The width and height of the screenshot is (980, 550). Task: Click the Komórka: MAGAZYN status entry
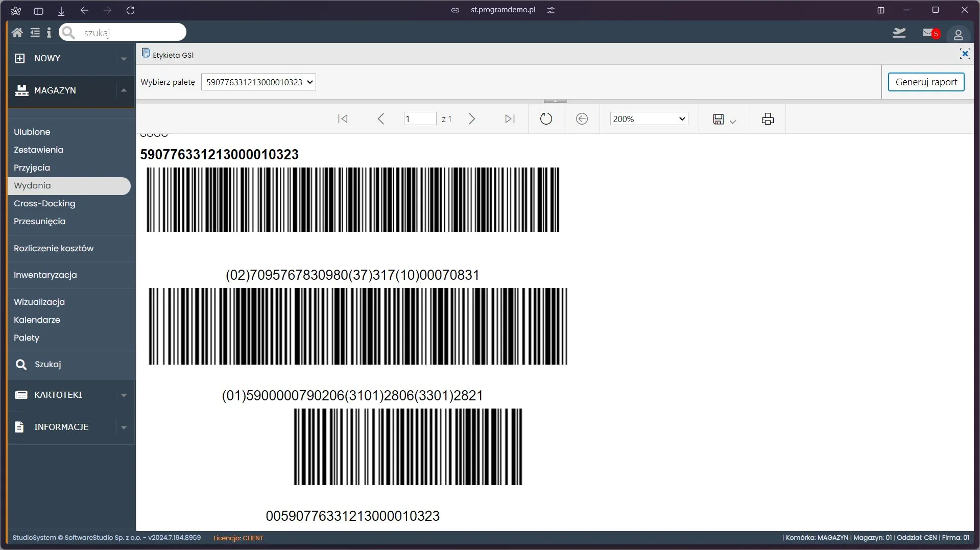(x=817, y=538)
